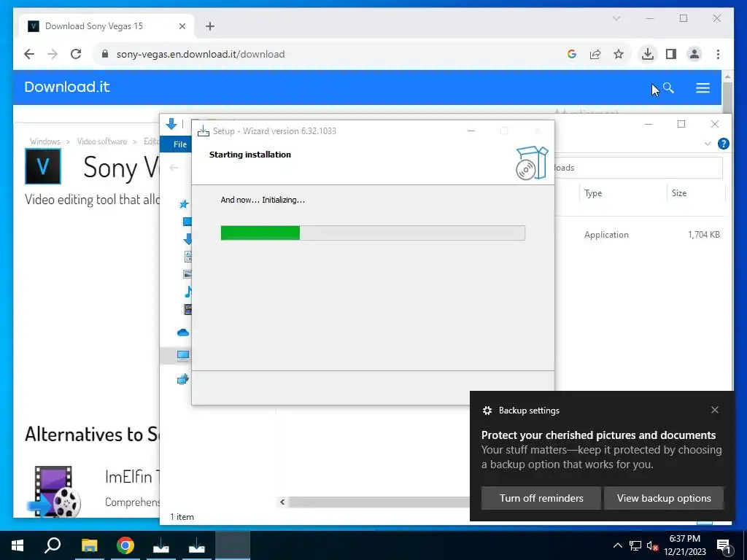Open the taskbar clock and date

pyautogui.click(x=684, y=545)
